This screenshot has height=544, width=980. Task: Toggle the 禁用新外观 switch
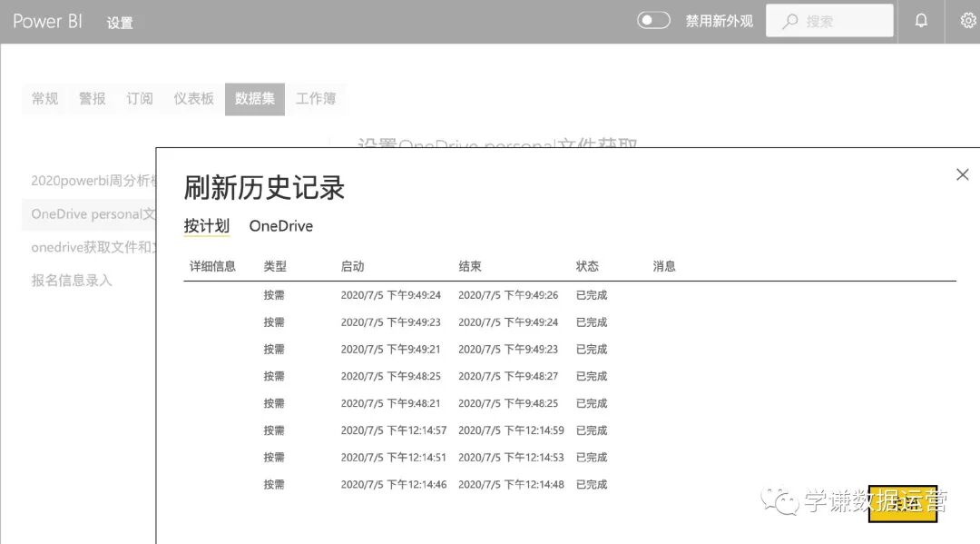coord(653,21)
